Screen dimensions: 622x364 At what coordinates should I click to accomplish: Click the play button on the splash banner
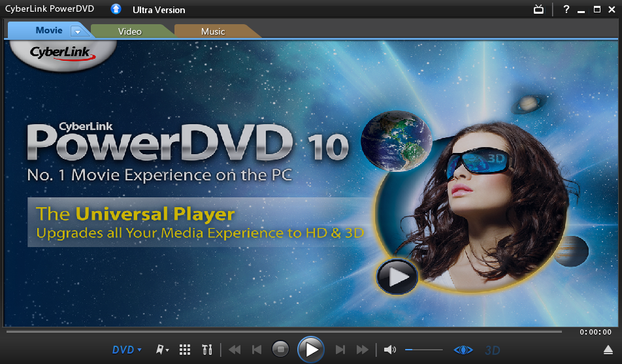tap(397, 276)
